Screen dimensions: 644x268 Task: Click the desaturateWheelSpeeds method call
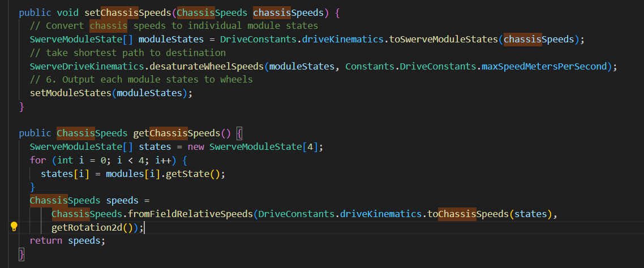[x=207, y=67]
